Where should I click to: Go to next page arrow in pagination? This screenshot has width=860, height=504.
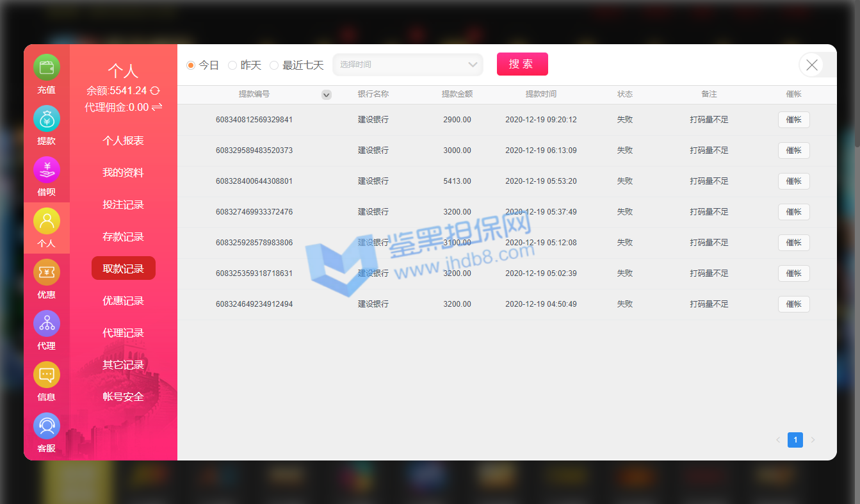coord(813,440)
